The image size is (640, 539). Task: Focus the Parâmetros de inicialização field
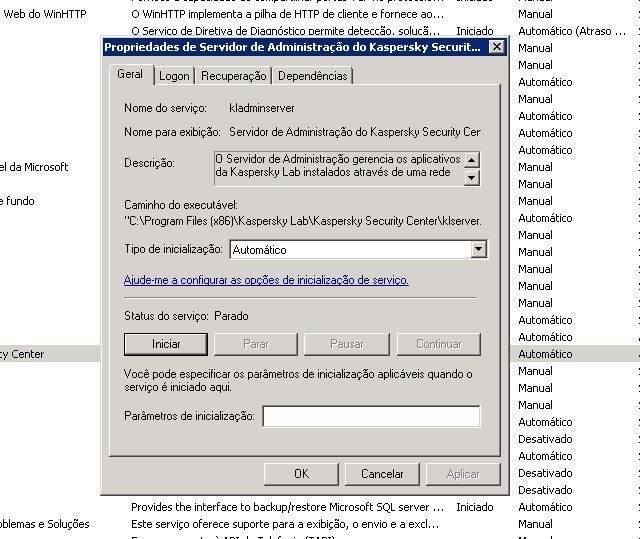tap(371, 416)
